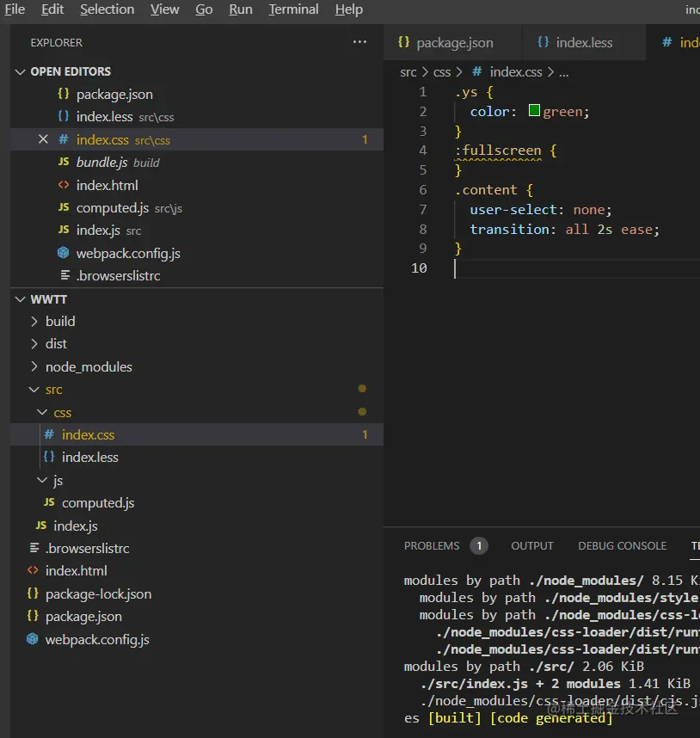This screenshot has width=700, height=738.
Task: Open the DEBUG CONSOLE panel tab
Action: tap(622, 546)
